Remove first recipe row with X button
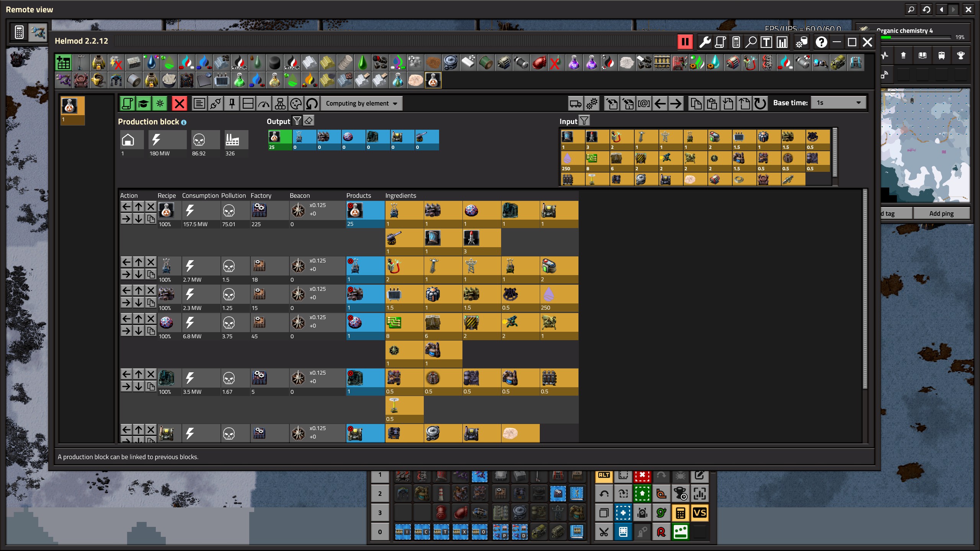This screenshot has width=980, height=551. tap(151, 207)
